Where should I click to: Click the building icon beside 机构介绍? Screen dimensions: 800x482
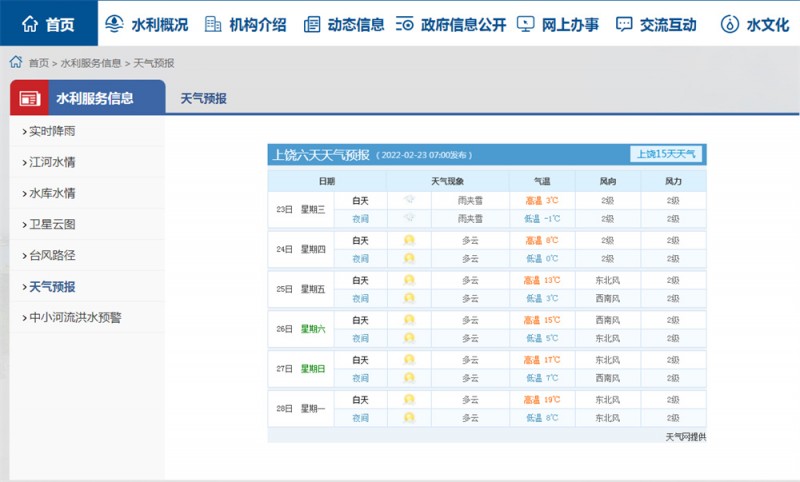point(213,24)
